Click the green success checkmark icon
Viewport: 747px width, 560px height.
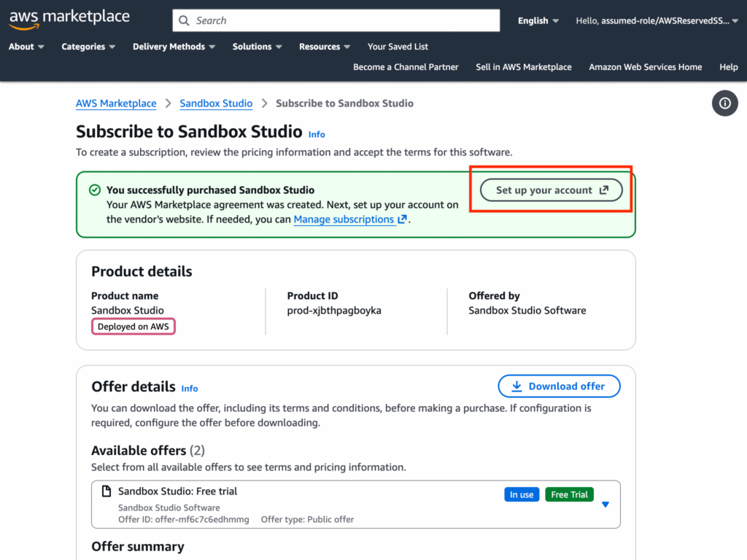[x=94, y=190]
